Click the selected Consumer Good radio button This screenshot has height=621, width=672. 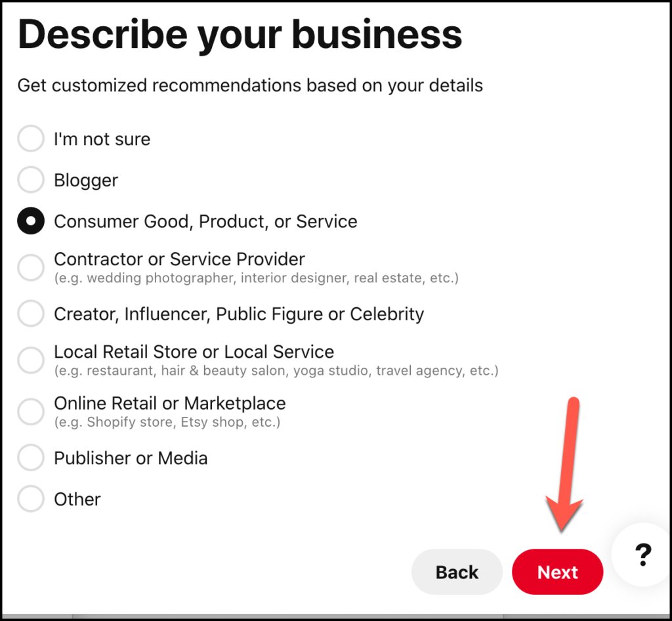(30, 221)
